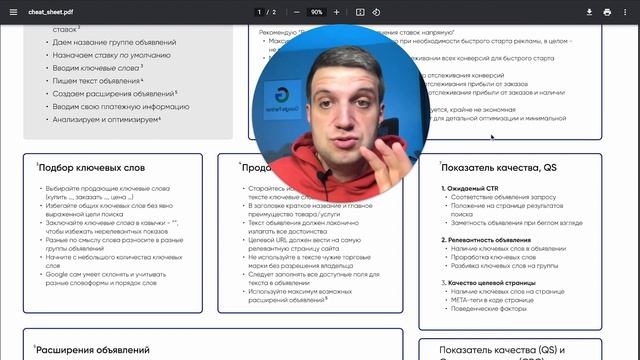
Task: Click the text 'Начните с небольшого количества ключевых'
Action: pos(114,257)
